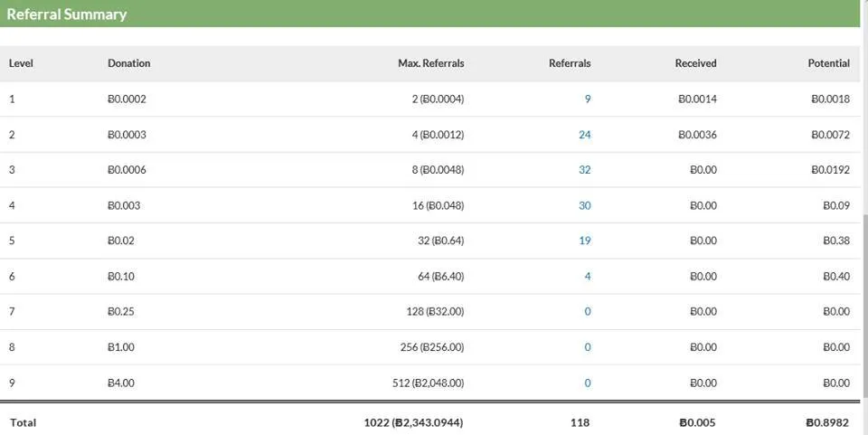Click the 8 (Ƀ0.0048) max referrals cell
This screenshot has width=868, height=435.
pyautogui.click(x=438, y=170)
